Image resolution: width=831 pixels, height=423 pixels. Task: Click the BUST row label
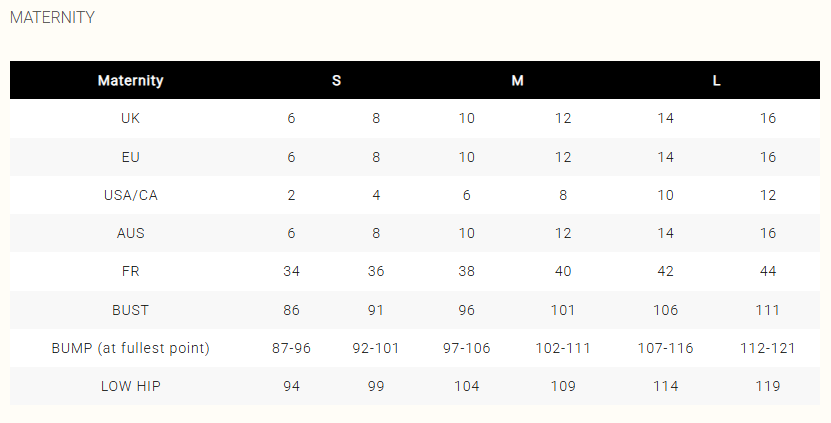131,310
